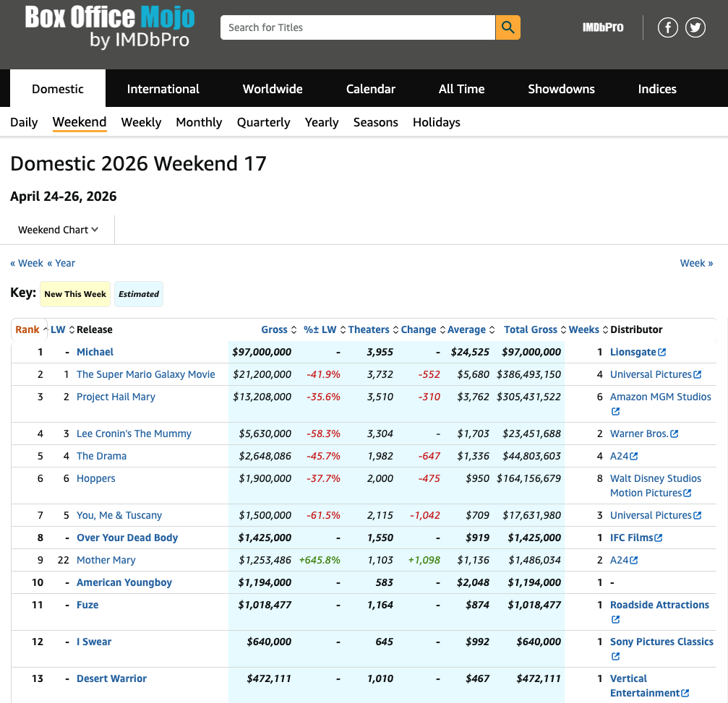This screenshot has height=703, width=728.
Task: Open the Showdowns tab
Action: pos(561,89)
